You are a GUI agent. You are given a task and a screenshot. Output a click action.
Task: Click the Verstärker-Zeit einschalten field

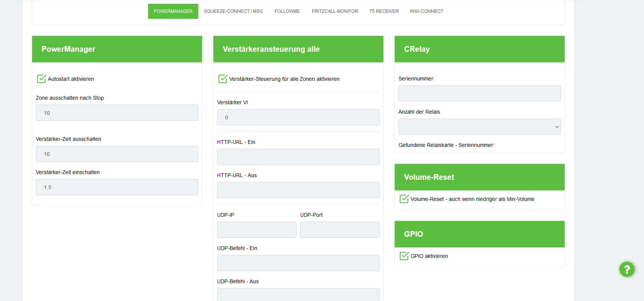(117, 187)
